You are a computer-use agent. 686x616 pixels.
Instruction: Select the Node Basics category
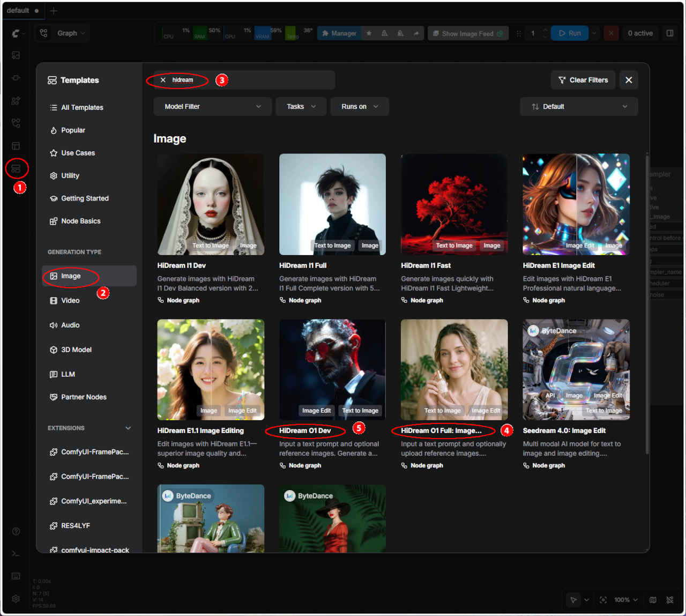tap(89, 221)
